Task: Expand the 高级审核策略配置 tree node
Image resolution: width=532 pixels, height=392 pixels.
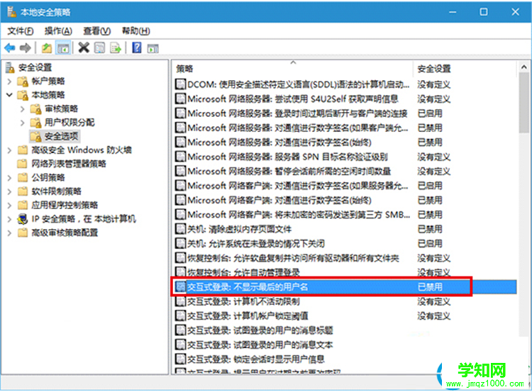Action: click(x=9, y=233)
